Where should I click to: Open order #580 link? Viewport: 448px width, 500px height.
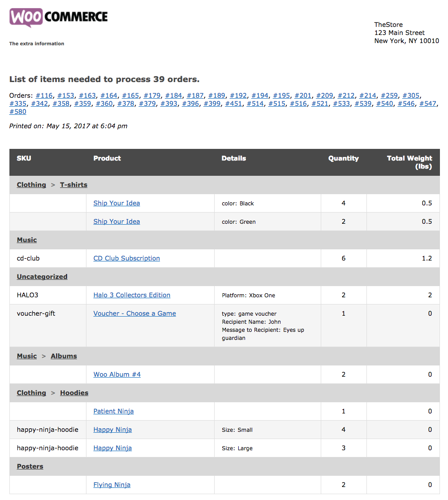pos(18,112)
